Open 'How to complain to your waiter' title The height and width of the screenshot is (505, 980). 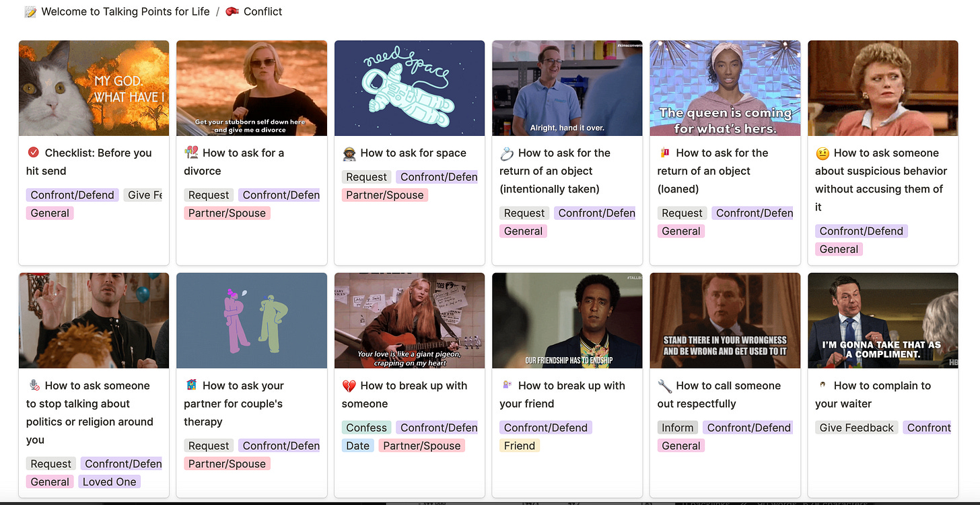(873, 395)
